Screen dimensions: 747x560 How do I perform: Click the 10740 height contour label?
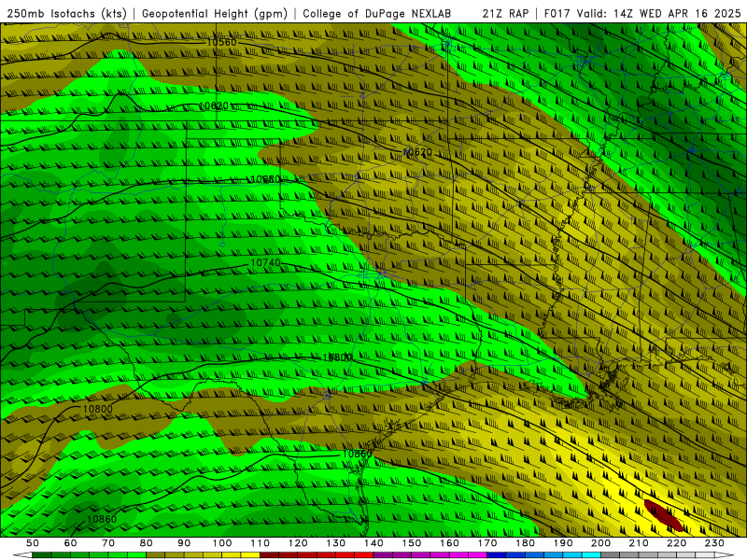coord(265,263)
